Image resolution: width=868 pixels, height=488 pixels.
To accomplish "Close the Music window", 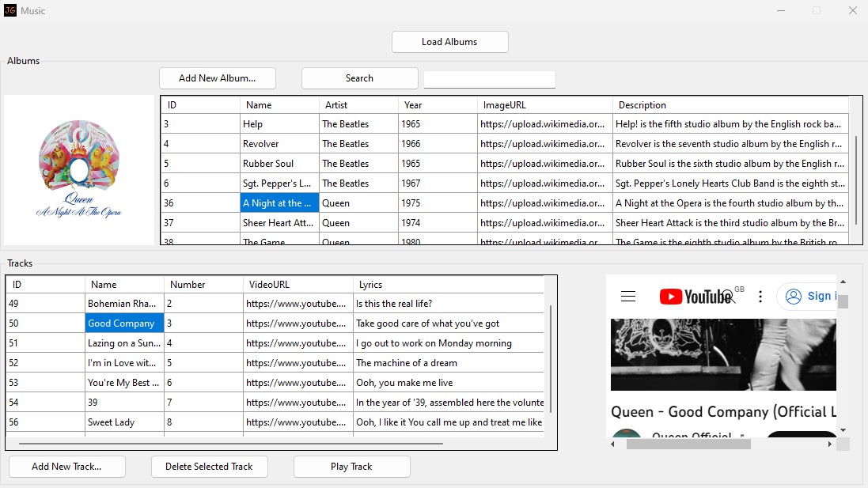I will [x=852, y=10].
